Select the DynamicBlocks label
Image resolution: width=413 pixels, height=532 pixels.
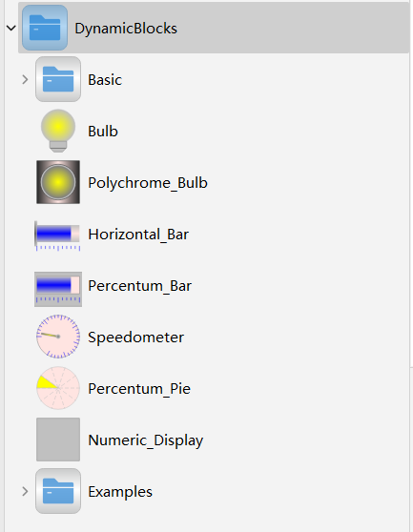coord(126,29)
